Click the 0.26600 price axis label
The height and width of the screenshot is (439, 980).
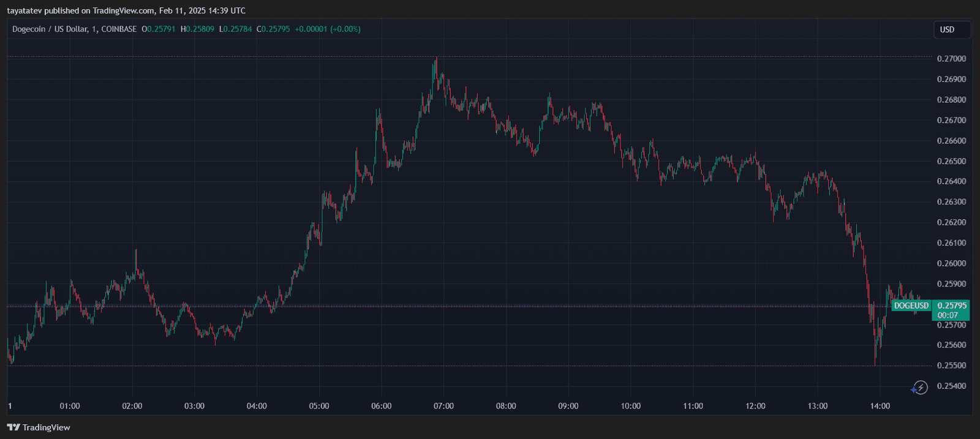coord(951,141)
